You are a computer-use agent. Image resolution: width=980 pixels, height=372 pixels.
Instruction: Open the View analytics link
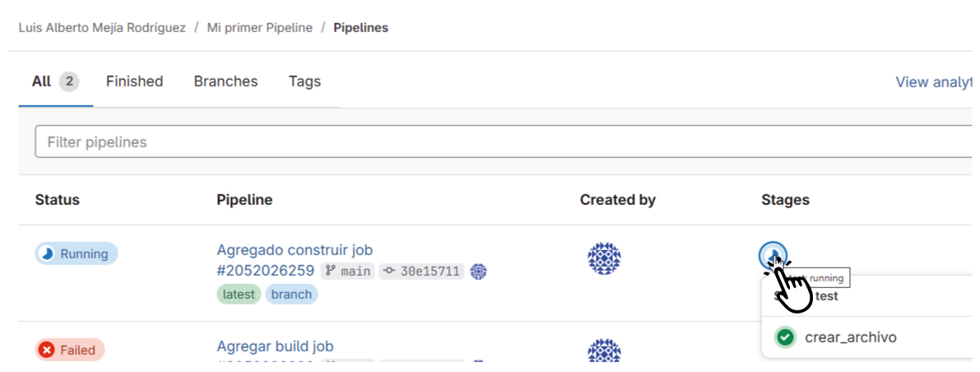pyautogui.click(x=934, y=81)
